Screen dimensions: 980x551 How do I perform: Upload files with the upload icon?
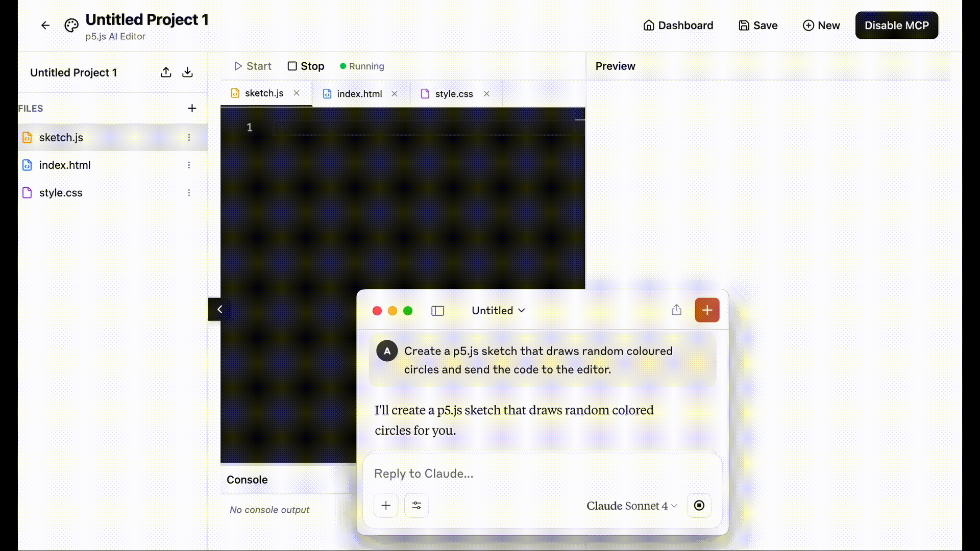pos(166,72)
